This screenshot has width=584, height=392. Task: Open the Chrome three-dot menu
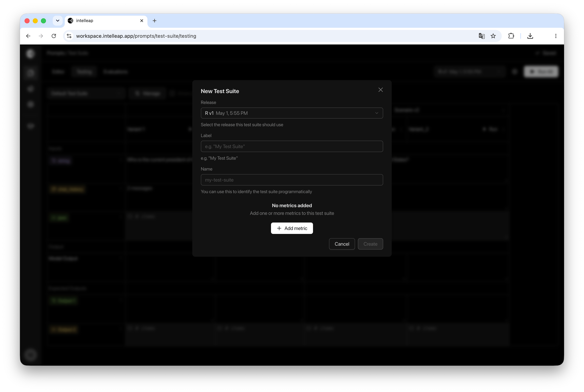coord(556,36)
